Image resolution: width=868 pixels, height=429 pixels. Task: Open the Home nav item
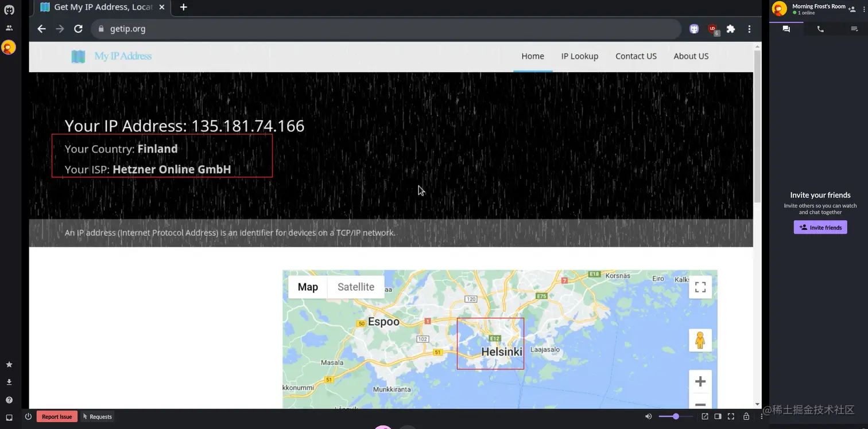pyautogui.click(x=533, y=56)
